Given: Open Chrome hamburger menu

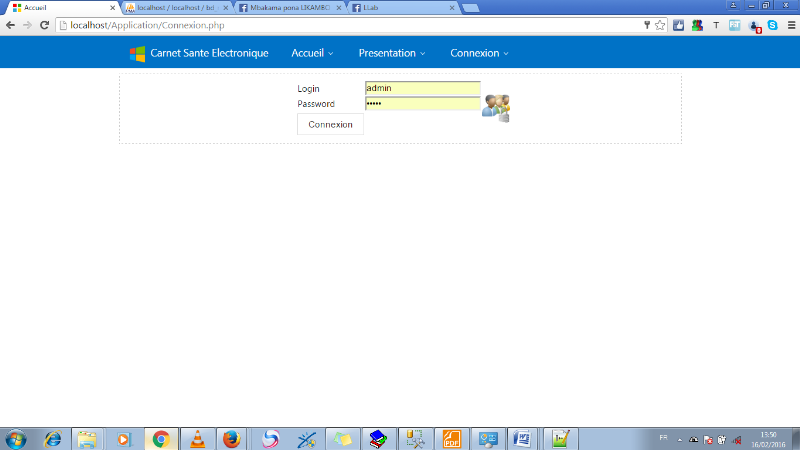Looking at the screenshot, I should [791, 25].
